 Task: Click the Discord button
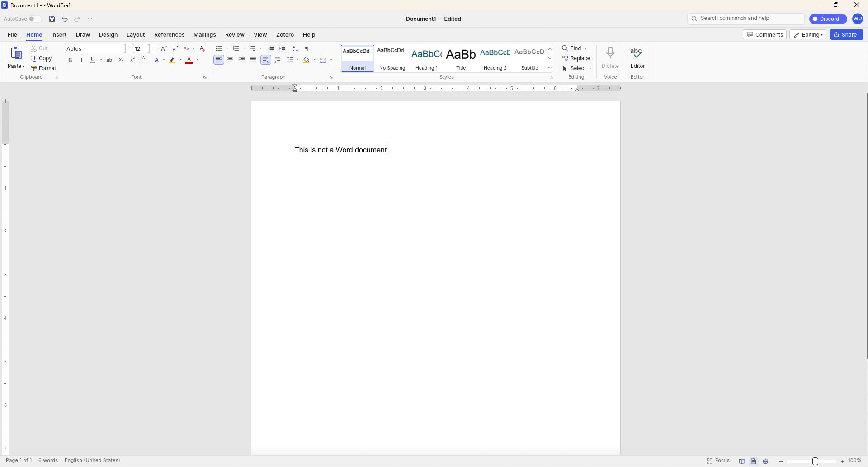tap(828, 19)
